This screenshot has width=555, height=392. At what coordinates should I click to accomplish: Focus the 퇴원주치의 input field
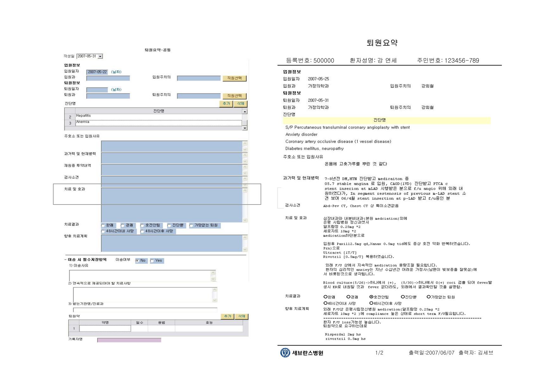click(199, 96)
